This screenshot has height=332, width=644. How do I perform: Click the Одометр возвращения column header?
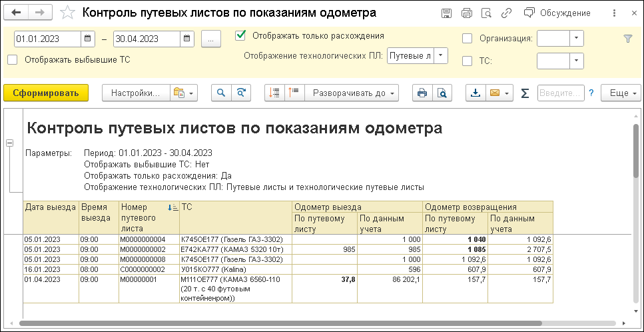pyautogui.click(x=488, y=207)
